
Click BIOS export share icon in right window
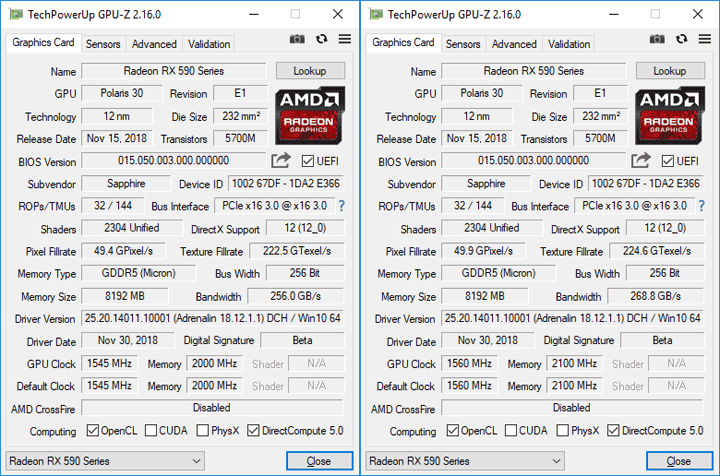(x=641, y=160)
